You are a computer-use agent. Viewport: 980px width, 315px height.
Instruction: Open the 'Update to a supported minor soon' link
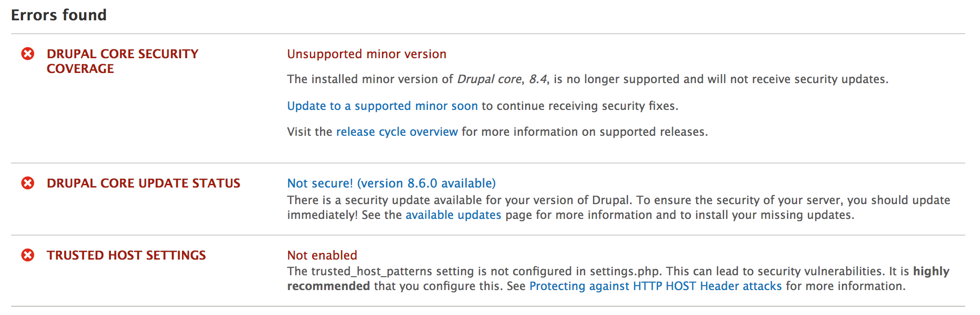pyautogui.click(x=382, y=106)
